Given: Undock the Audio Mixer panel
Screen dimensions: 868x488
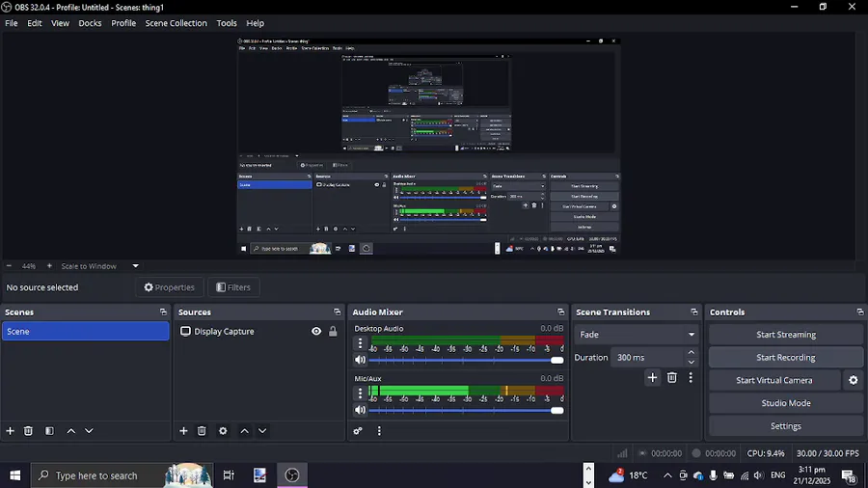Looking at the screenshot, I should pos(560,312).
